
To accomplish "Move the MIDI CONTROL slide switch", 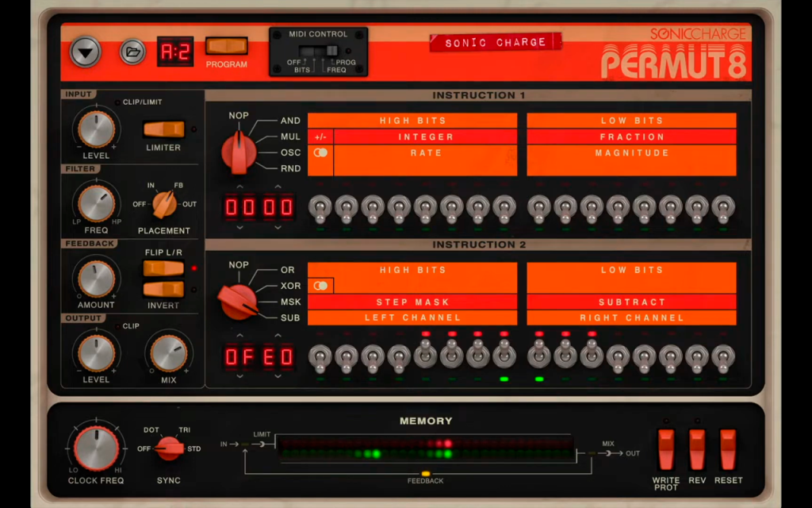I will 319,51.
